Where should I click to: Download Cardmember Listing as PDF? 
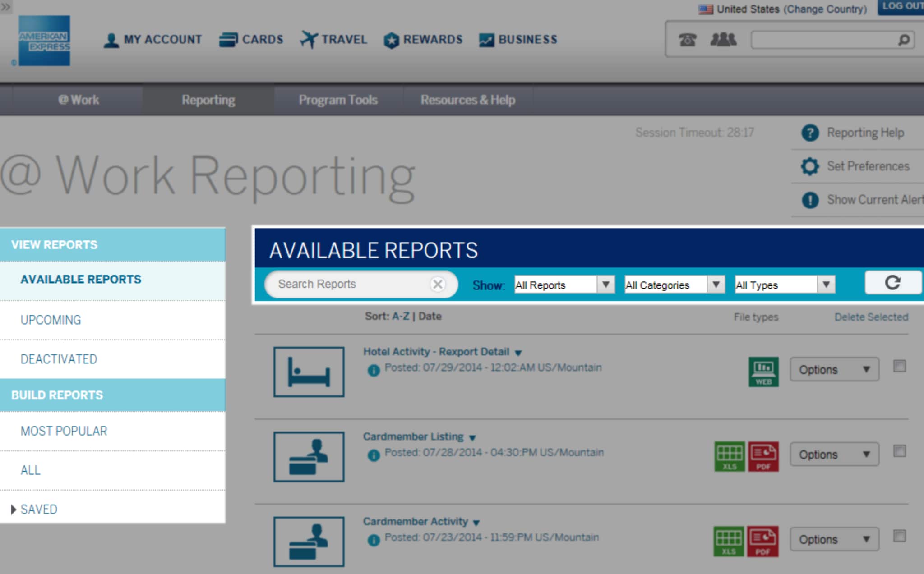coord(763,456)
